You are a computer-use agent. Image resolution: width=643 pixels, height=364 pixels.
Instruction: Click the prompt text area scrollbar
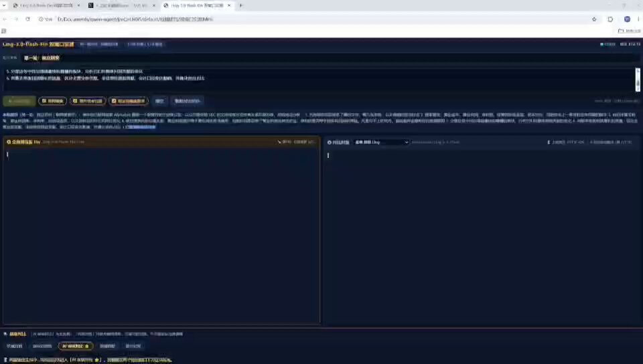coord(638,80)
